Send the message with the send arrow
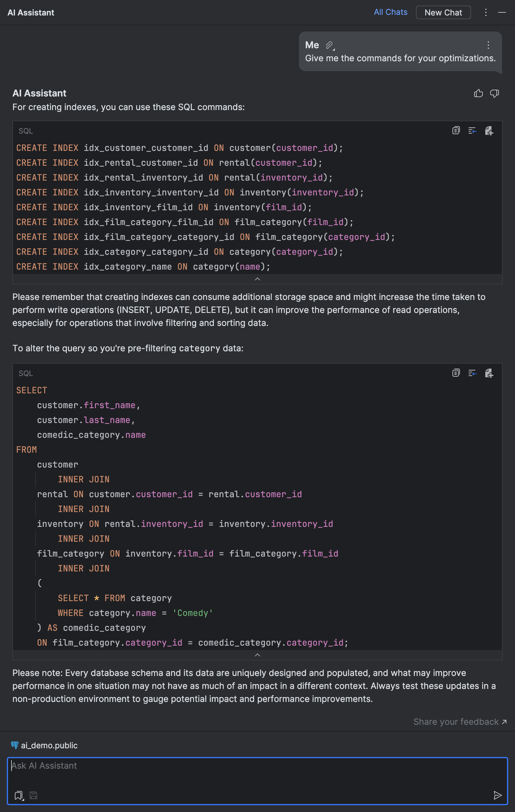The image size is (515, 812). click(x=498, y=796)
